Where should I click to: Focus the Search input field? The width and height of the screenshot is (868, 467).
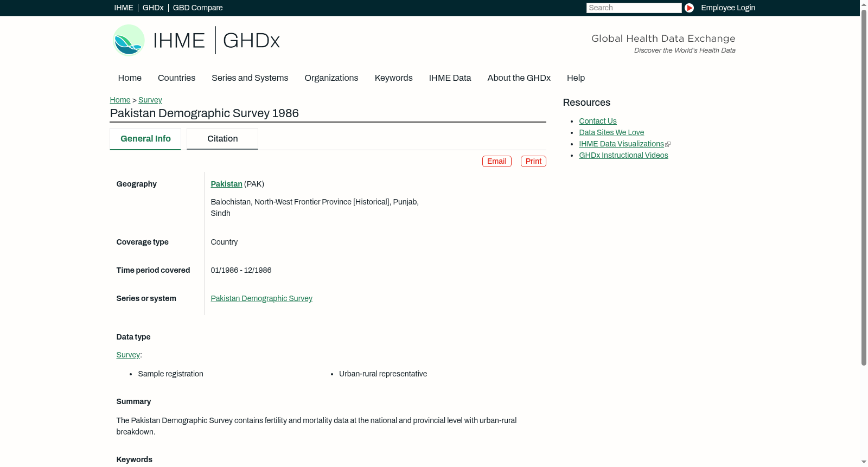click(x=634, y=8)
